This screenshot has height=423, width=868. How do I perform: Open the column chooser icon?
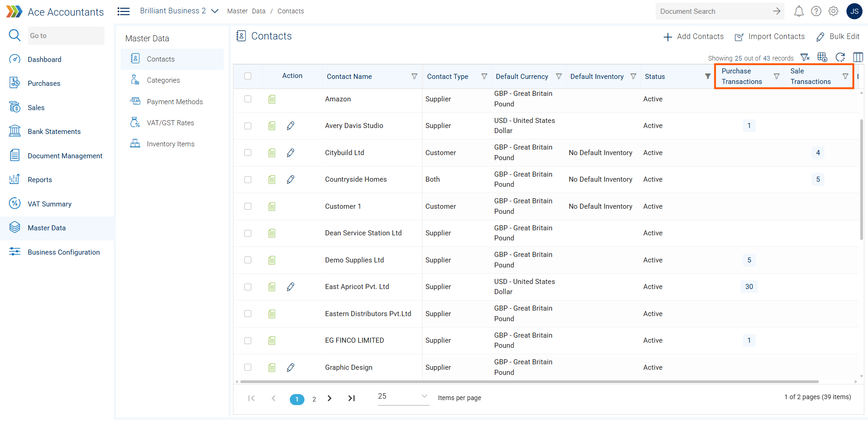tap(858, 57)
